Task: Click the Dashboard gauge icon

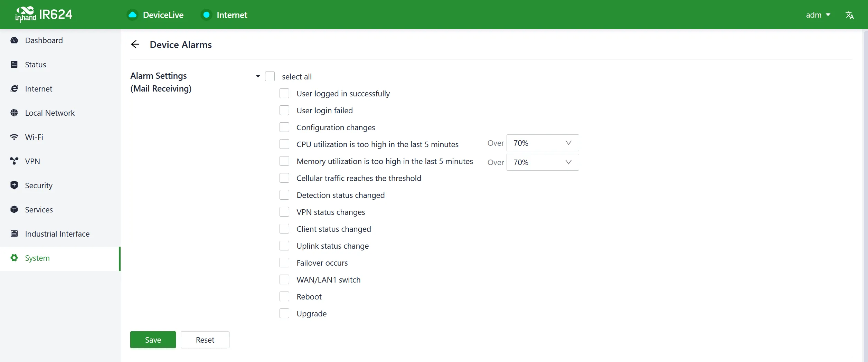Action: click(x=14, y=40)
